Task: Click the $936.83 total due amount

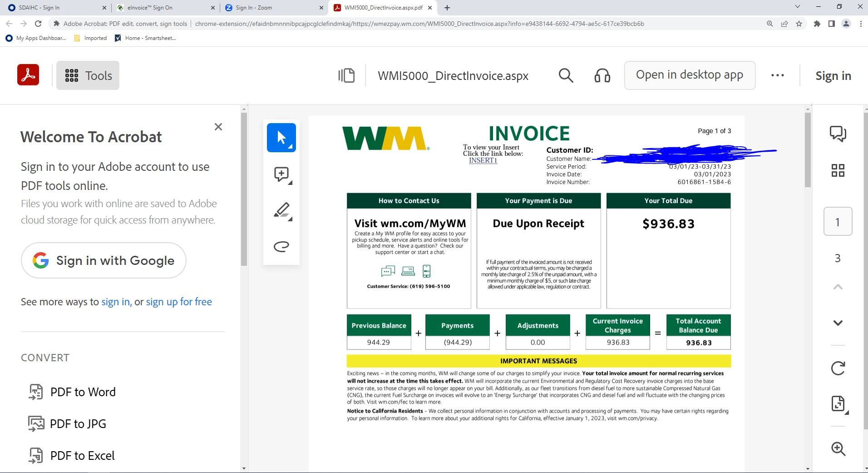Action: 668,224
